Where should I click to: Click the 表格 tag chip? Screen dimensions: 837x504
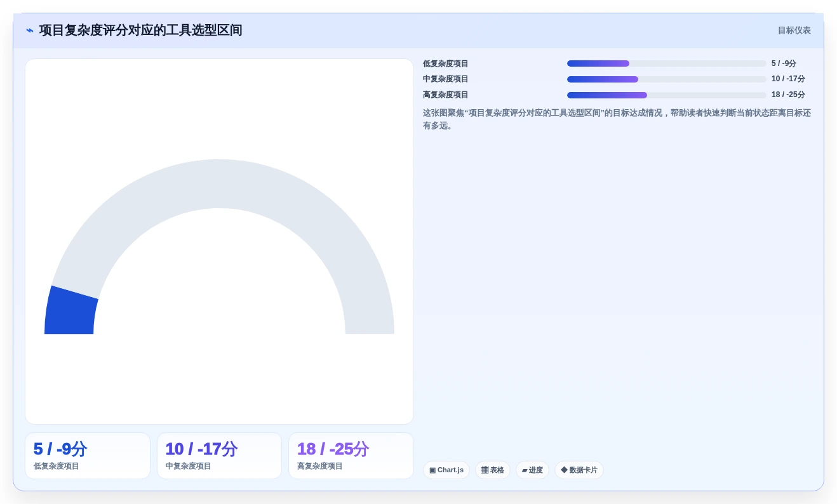[x=493, y=470]
